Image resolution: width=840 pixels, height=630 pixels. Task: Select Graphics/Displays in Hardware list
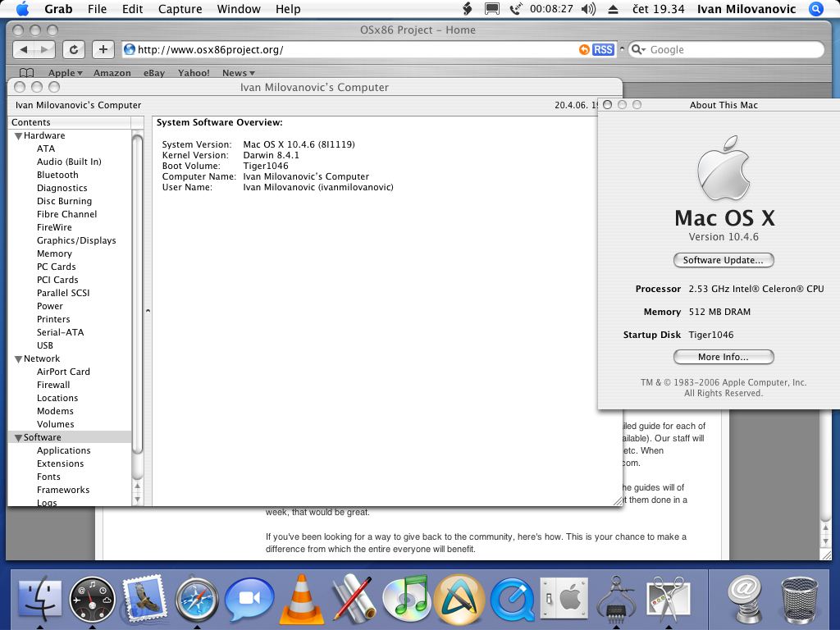click(x=76, y=241)
